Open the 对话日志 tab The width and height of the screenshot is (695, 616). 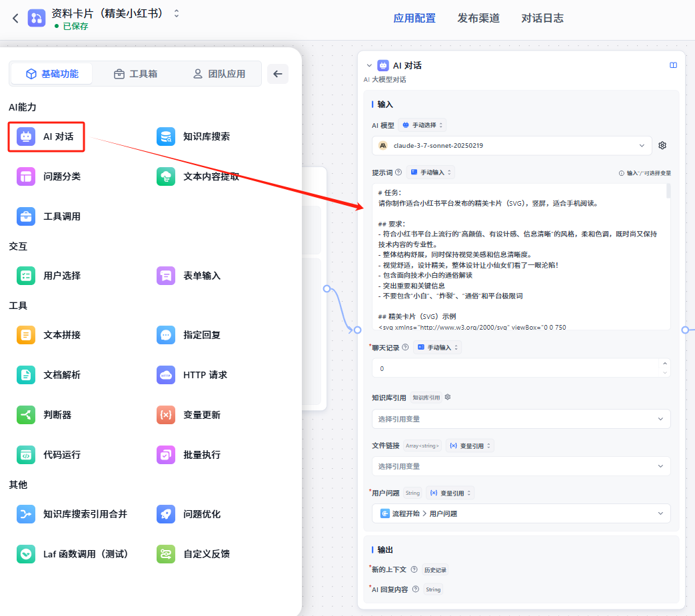point(542,18)
